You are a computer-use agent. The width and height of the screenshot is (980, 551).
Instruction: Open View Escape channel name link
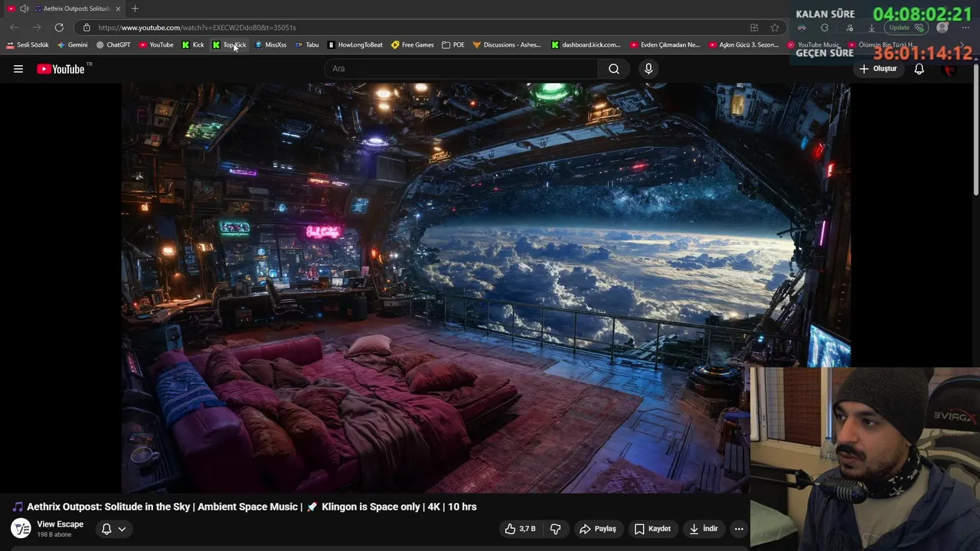pos(60,524)
